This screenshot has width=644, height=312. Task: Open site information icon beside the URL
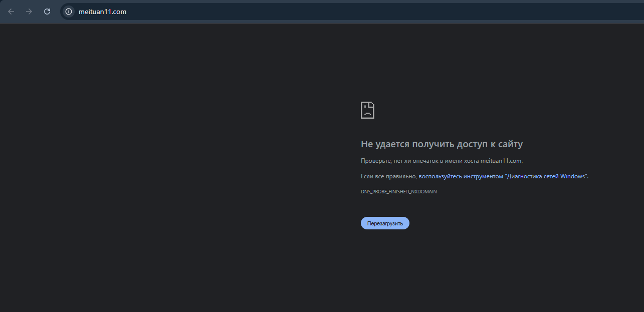69,12
